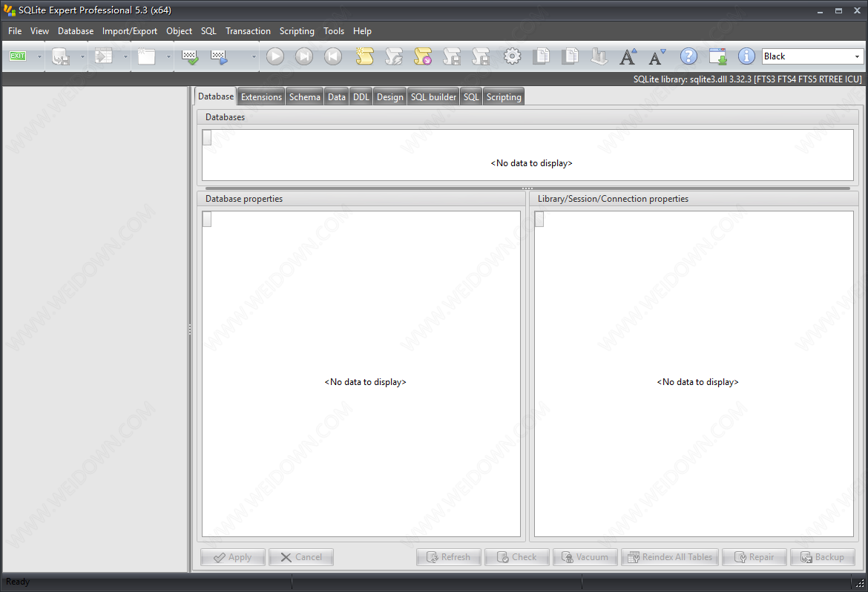Viewport: 868px width, 592px height.
Task: Click the new blank window toolbar icon
Action: (147, 56)
